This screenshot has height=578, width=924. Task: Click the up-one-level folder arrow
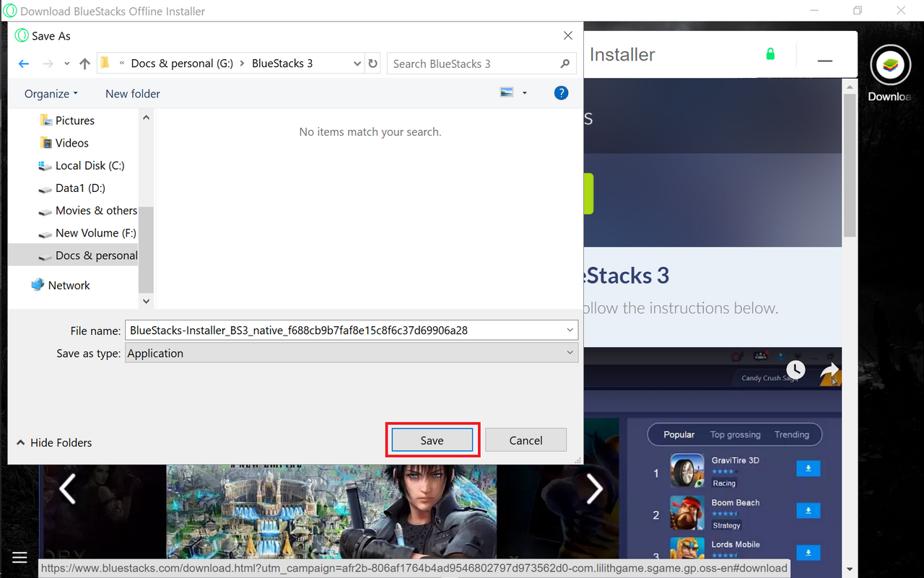84,63
